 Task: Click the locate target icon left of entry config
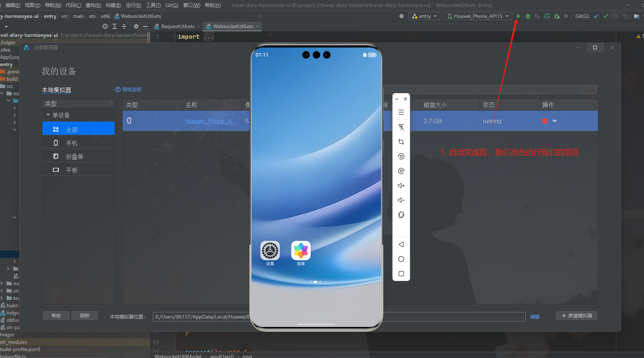click(x=402, y=16)
